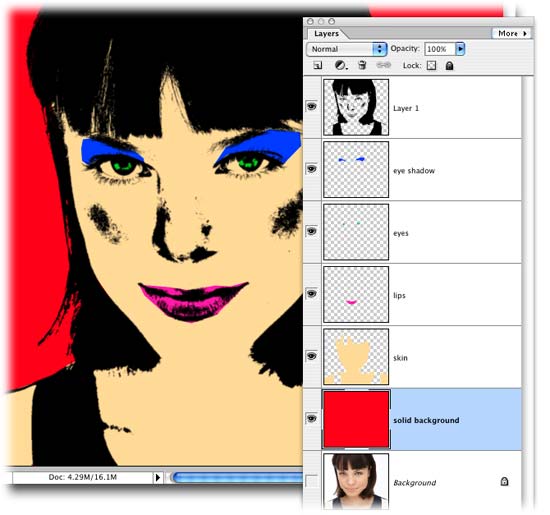The image size is (550, 515).
Task: Click the Opacity percentage field
Action: (440, 49)
